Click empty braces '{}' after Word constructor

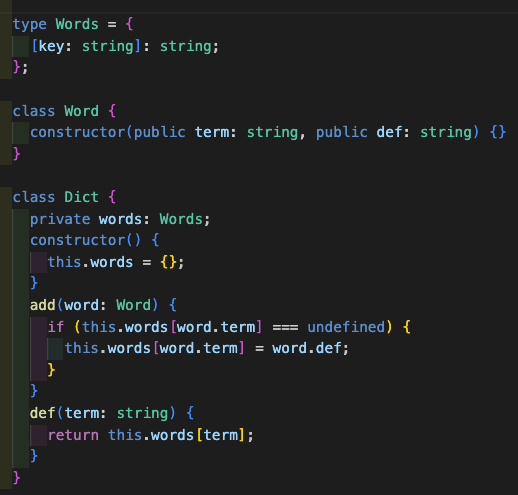click(x=498, y=133)
